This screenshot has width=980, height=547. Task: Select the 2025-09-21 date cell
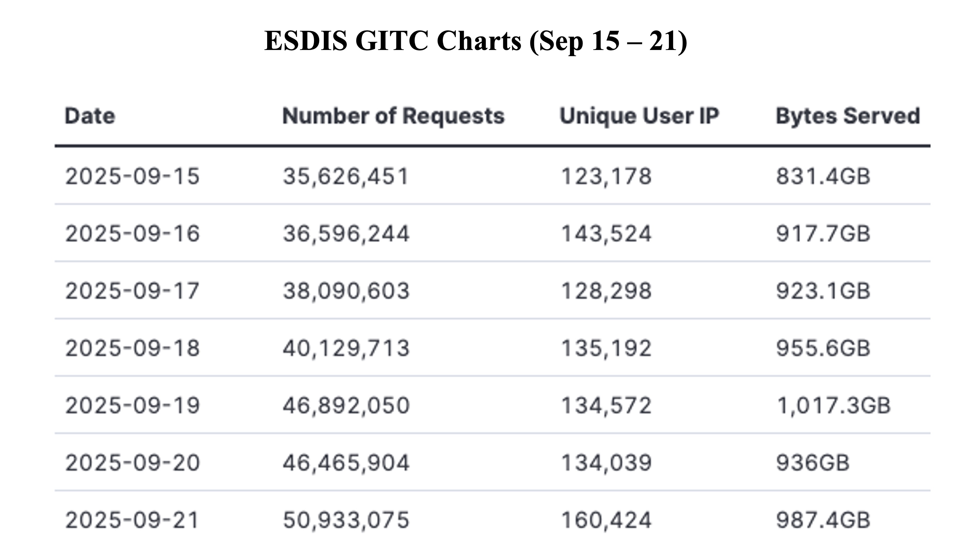[132, 520]
